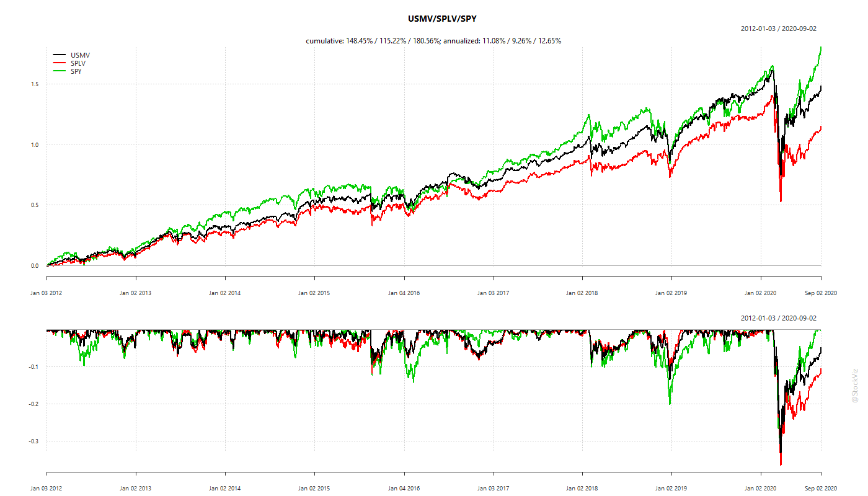The width and height of the screenshot is (868, 496).
Task: Click Jan 04 2016 on drawdown chart axis
Action: [x=404, y=489]
